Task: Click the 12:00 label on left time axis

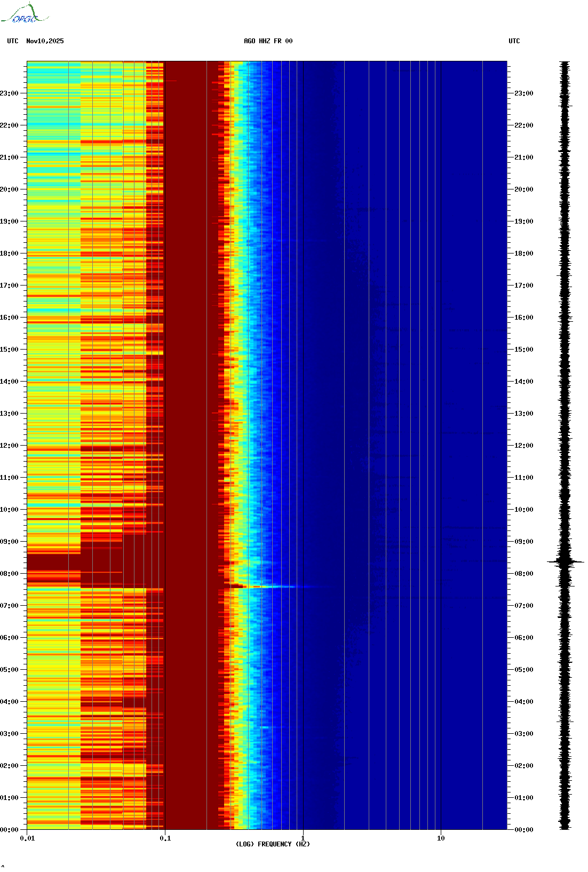Action: pyautogui.click(x=9, y=446)
